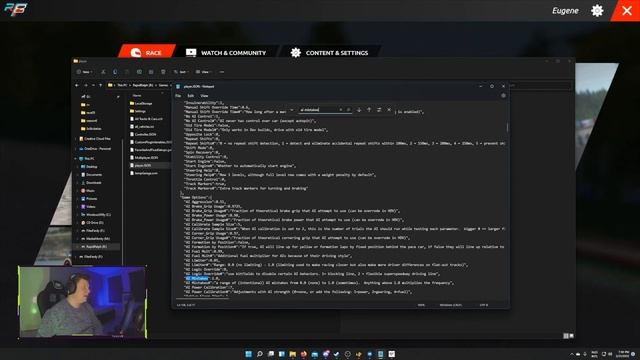The width and height of the screenshot is (640, 360).
Task: Open Windows taskbar Search
Action: coord(260,354)
